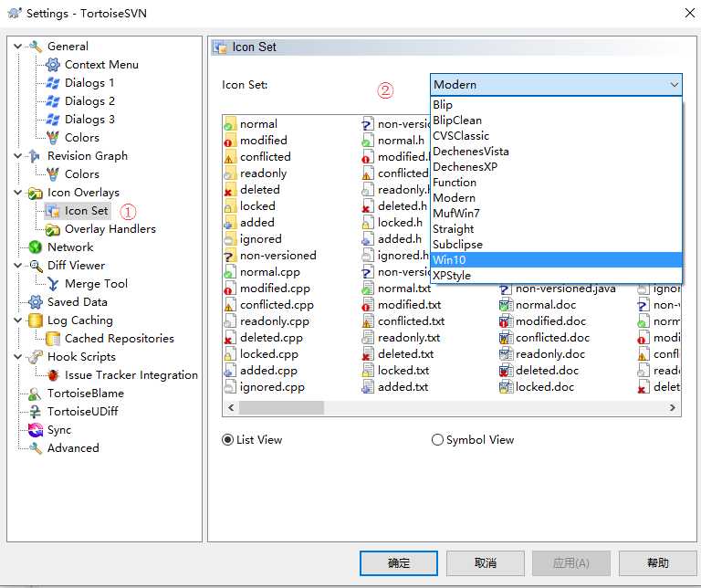This screenshot has width=701, height=588.
Task: Click the Colors icon under General
Action: coord(53,138)
